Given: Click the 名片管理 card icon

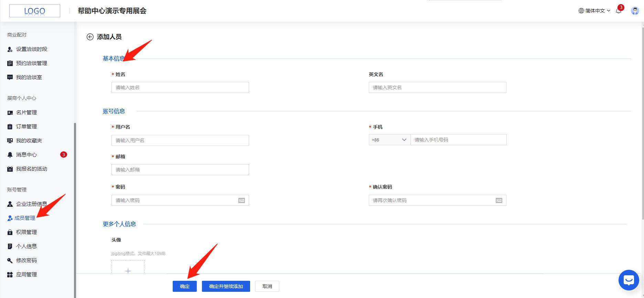Looking at the screenshot, I should 10,113.
